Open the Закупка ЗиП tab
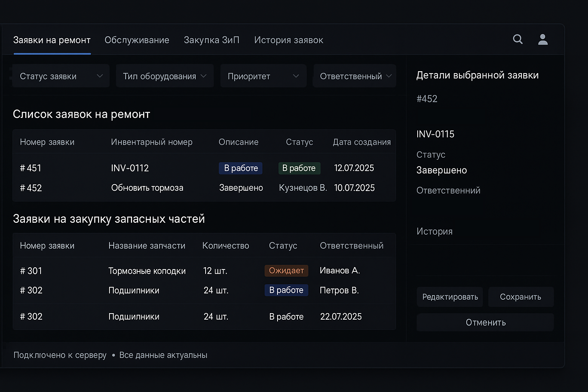Viewport: 588px width, 392px height. (211, 40)
